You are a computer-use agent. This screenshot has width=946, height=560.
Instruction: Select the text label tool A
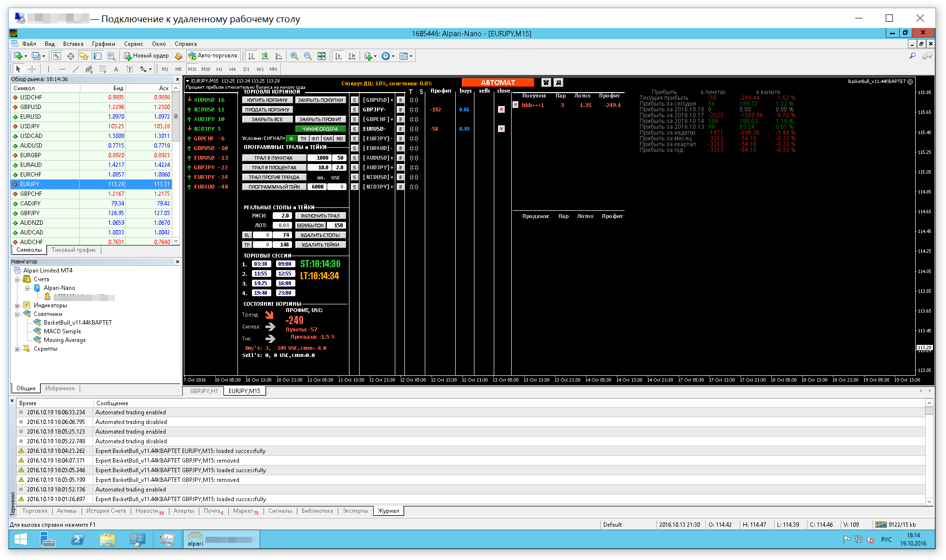116,69
